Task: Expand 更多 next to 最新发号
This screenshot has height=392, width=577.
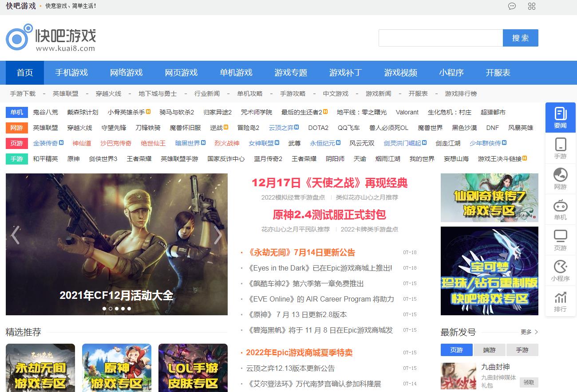Action: click(529, 332)
